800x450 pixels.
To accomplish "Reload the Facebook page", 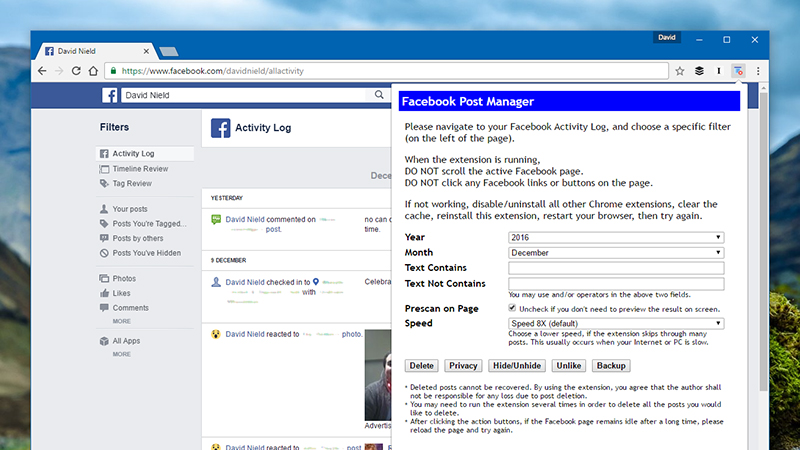I will [x=76, y=71].
